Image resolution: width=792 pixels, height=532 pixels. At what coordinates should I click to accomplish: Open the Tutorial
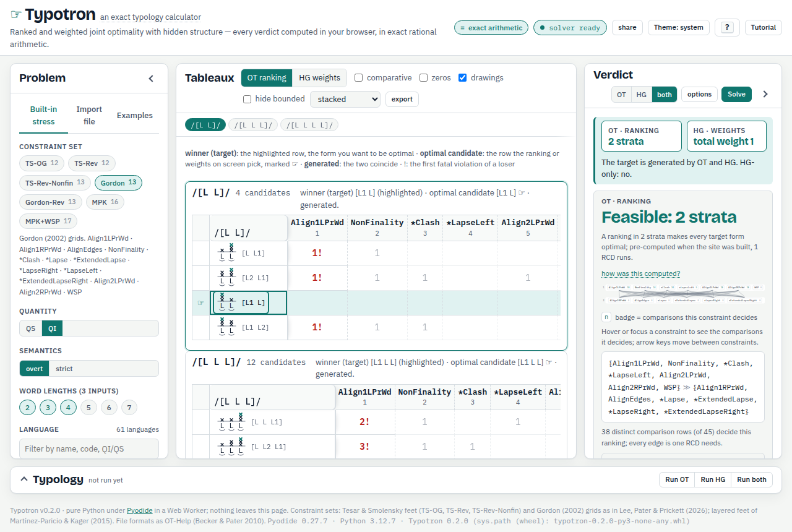pos(764,27)
